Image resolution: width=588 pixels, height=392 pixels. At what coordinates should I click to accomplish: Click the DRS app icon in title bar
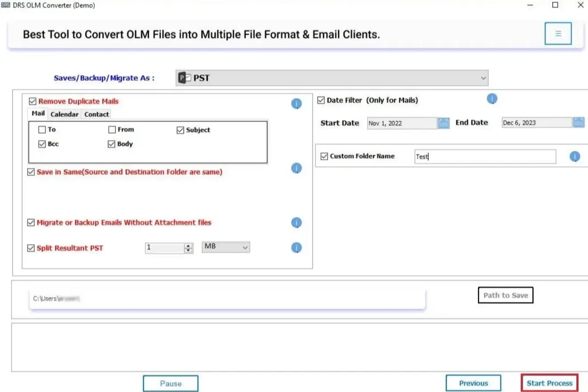[6, 5]
